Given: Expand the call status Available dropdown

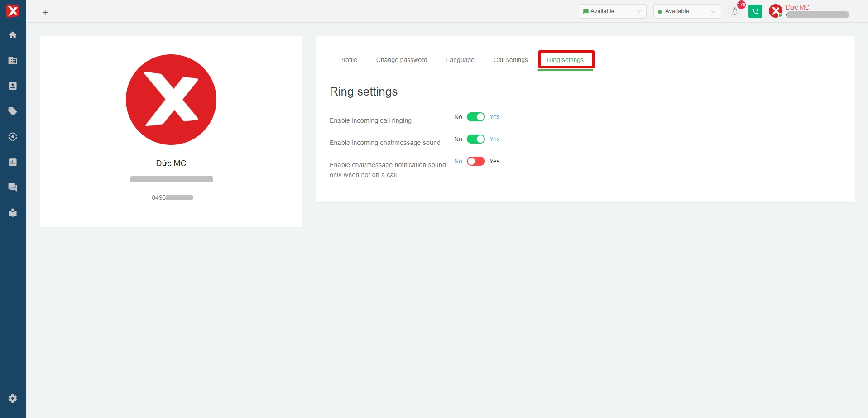Looking at the screenshot, I should [686, 11].
